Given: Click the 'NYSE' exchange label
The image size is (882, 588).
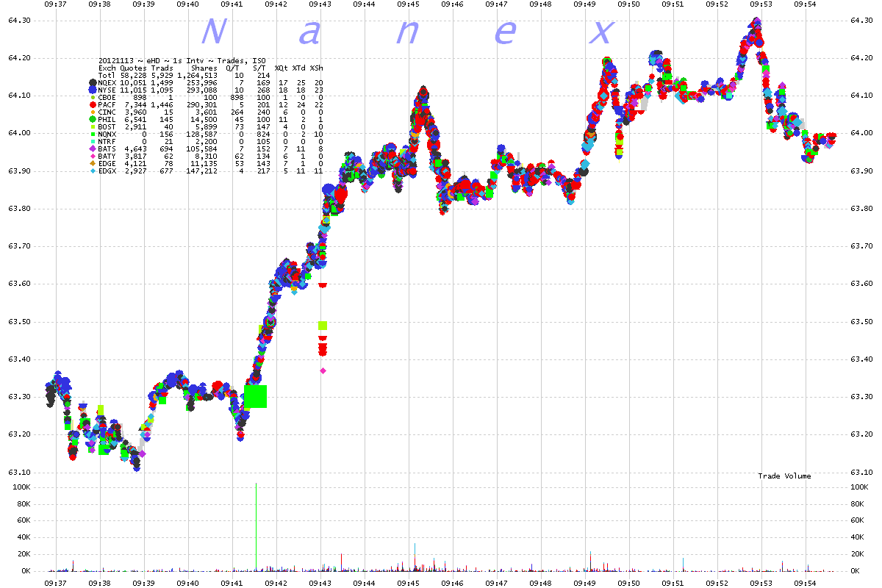Looking at the screenshot, I should (107, 90).
